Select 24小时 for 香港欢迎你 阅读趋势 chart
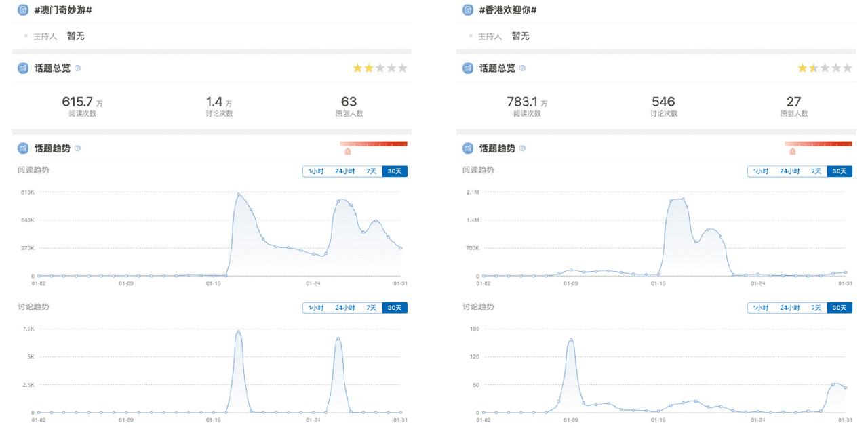 click(x=789, y=171)
